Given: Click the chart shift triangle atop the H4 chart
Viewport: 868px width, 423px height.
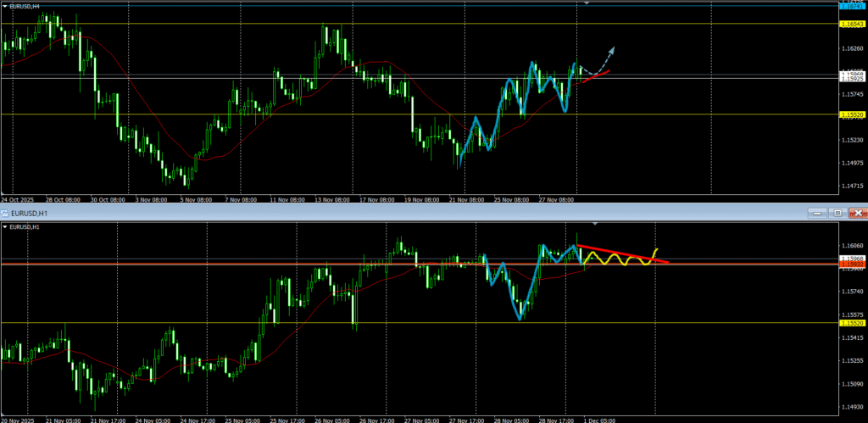Looking at the screenshot, I should click(585, 3).
